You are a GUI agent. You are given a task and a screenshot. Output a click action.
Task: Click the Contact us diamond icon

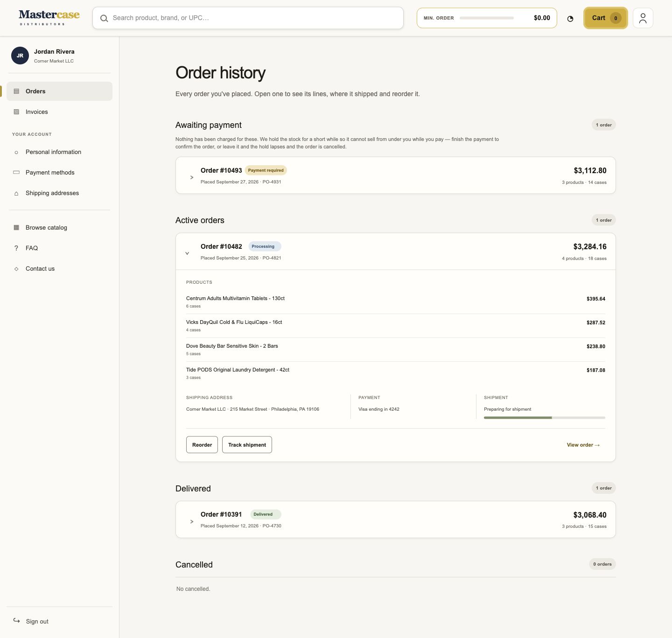click(x=16, y=269)
